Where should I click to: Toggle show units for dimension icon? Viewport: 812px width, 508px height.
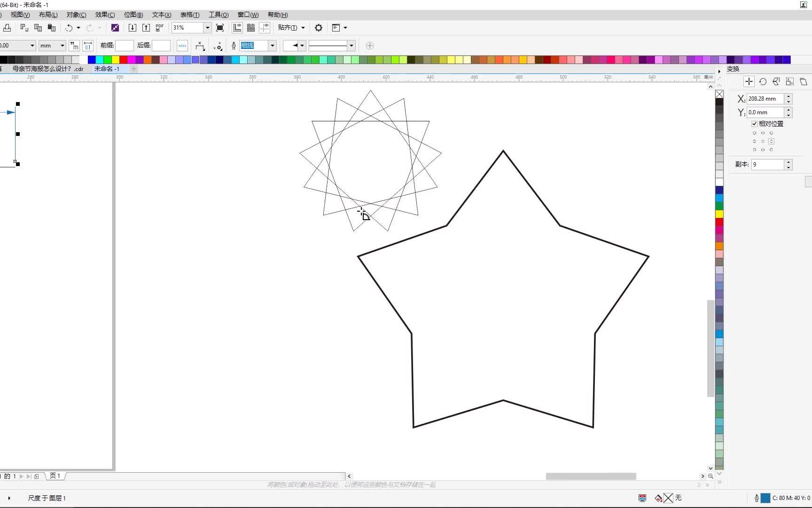pos(74,46)
